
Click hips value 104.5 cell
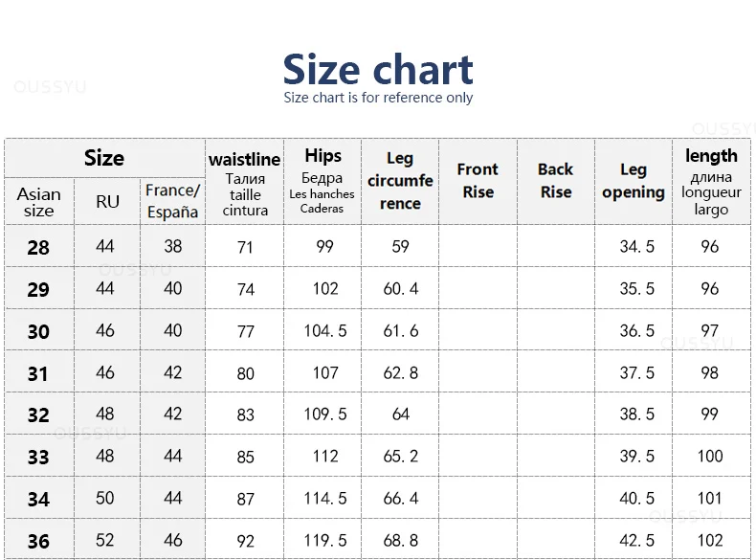pyautogui.click(x=325, y=331)
